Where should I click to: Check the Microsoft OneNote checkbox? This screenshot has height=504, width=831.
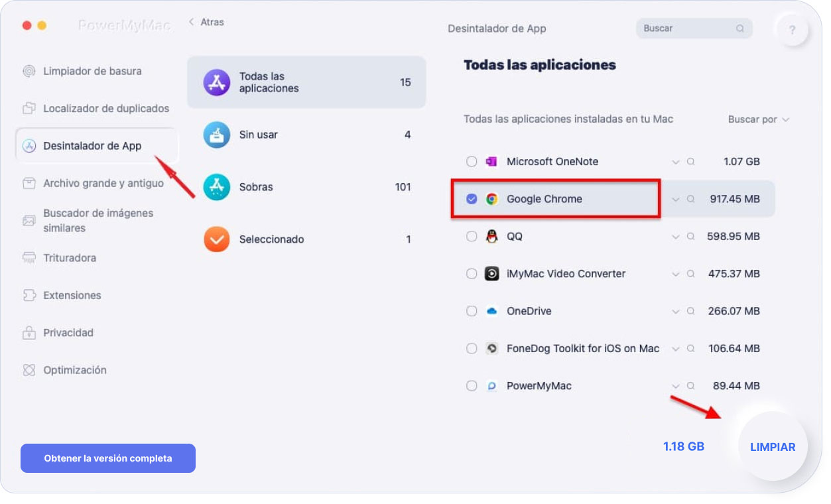coord(472,162)
